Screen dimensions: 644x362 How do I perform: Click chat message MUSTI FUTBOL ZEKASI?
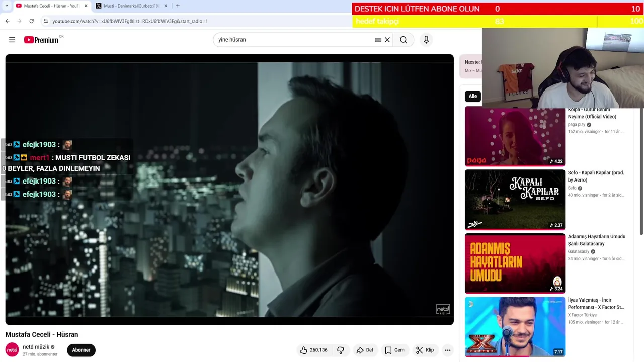pyautogui.click(x=67, y=163)
